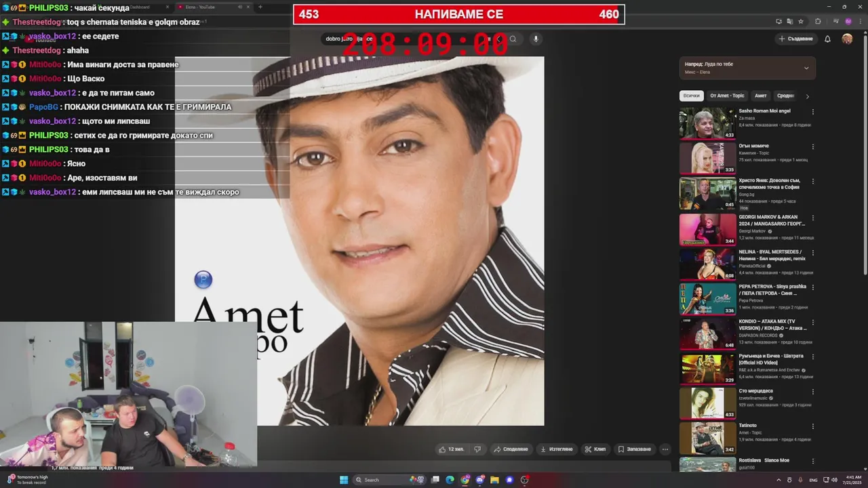Show hidden system tray icons chevron
Viewport: 868px width, 488px height.
778,480
